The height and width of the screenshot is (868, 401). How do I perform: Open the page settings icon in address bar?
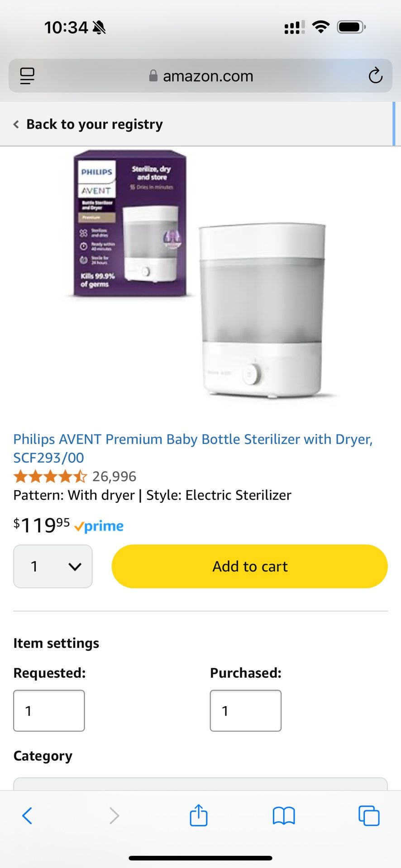tap(27, 75)
